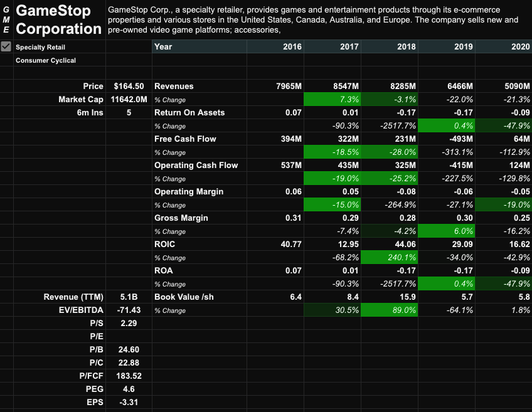Click the 2020 revenue cell 5090M

pyautogui.click(x=504, y=86)
